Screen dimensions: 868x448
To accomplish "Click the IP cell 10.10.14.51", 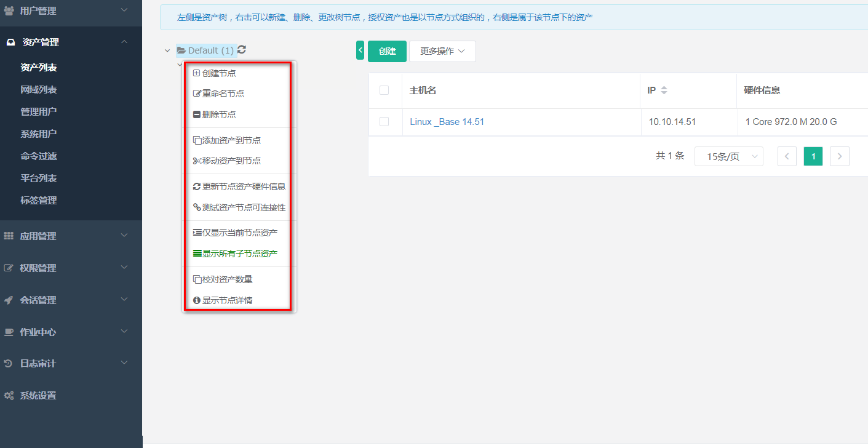I will coord(672,122).
